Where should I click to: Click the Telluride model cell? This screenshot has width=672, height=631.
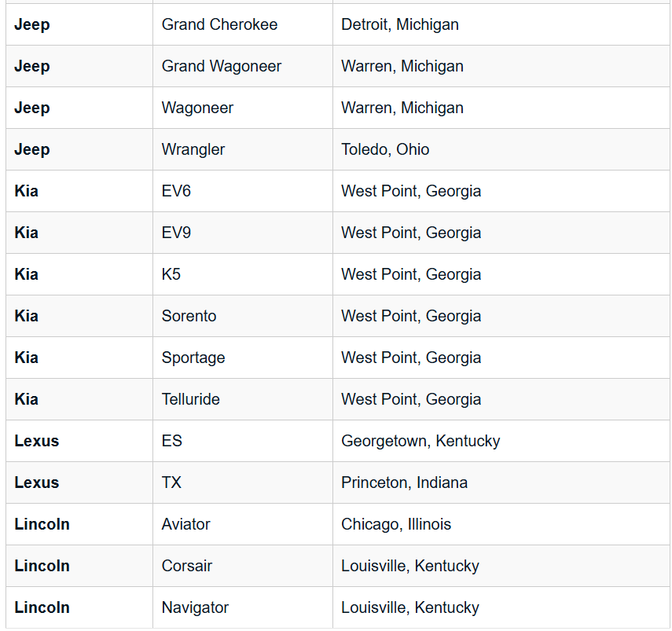coord(191,399)
